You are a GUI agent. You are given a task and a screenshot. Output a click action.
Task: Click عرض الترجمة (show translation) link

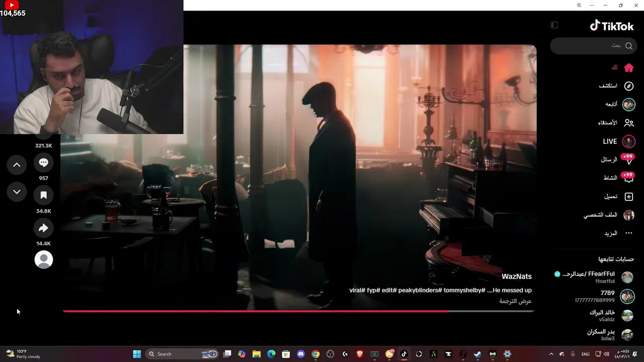pyautogui.click(x=515, y=301)
